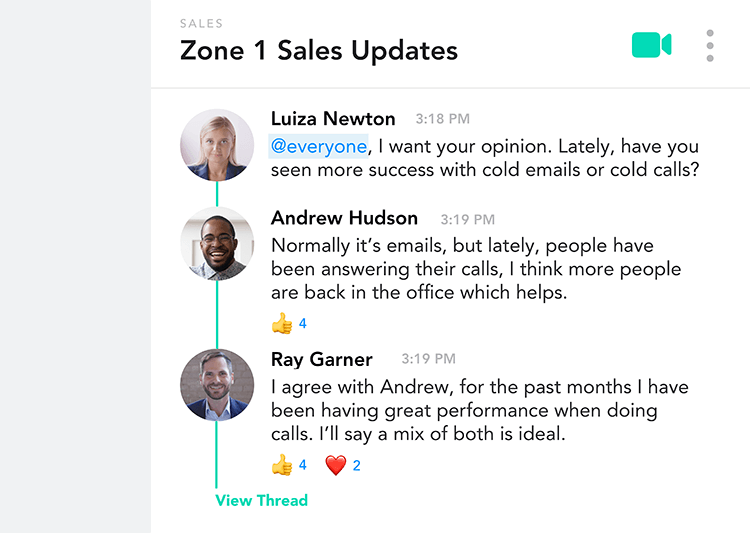The height and width of the screenshot is (533, 750).
Task: Click the Ray Garner sender name
Action: tap(321, 359)
